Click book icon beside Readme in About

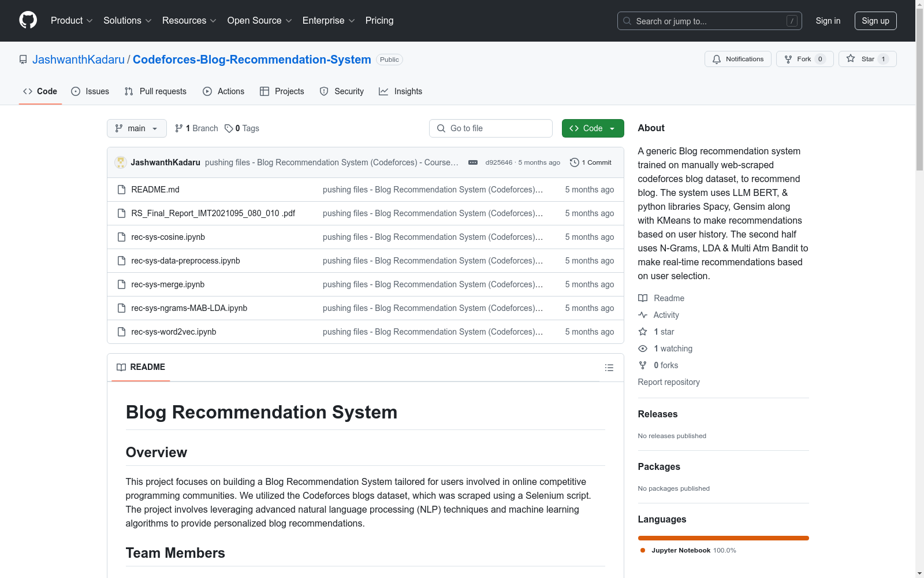click(x=643, y=298)
